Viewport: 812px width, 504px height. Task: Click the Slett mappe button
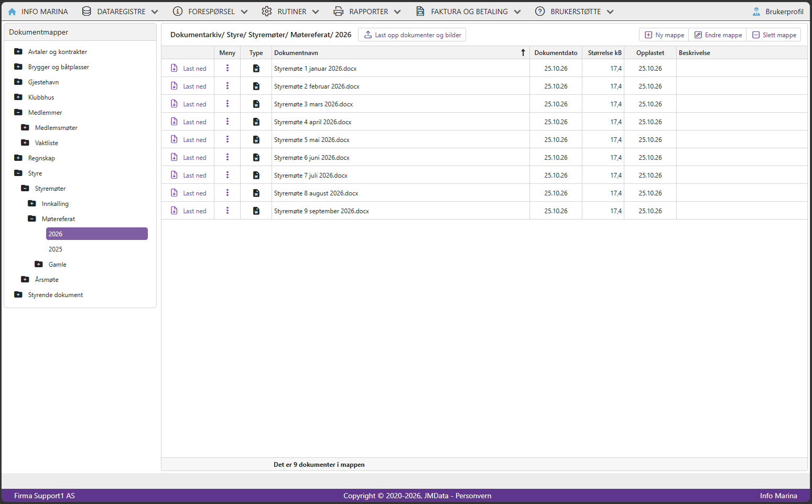click(x=774, y=35)
